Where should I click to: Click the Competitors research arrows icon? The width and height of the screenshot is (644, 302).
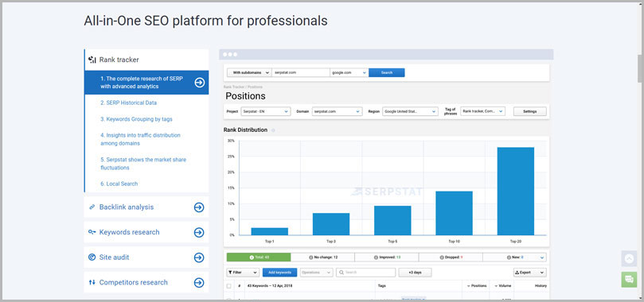pyautogui.click(x=92, y=282)
